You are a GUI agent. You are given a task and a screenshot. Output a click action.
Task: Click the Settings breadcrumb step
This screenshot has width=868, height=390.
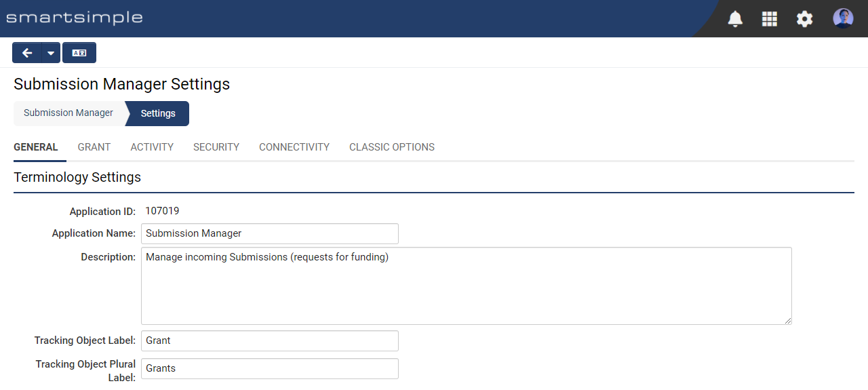(158, 113)
